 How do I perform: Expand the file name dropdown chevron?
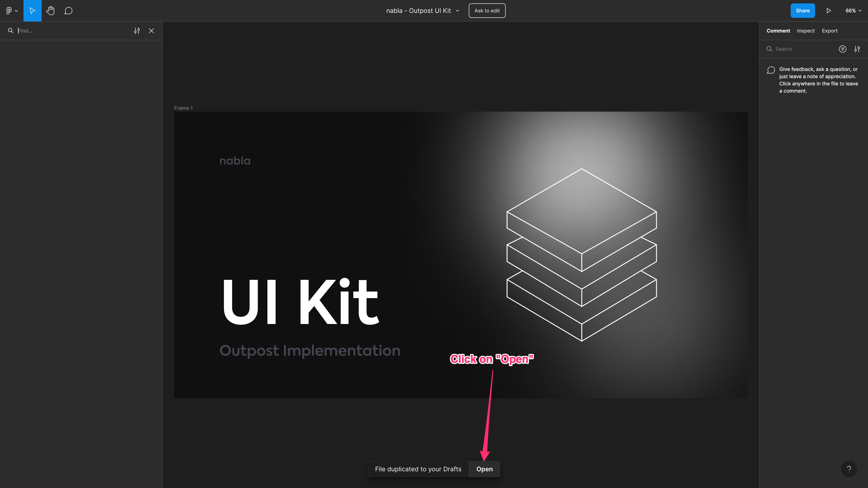click(x=458, y=11)
